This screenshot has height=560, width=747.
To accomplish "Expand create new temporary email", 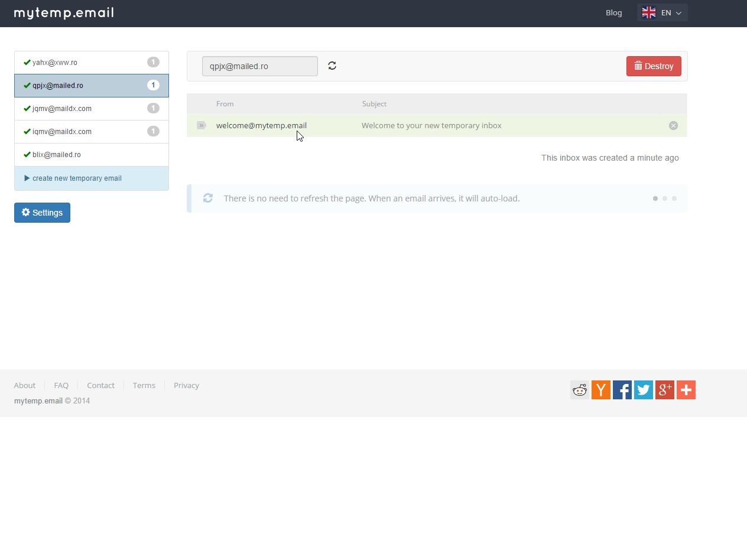I will [x=92, y=178].
